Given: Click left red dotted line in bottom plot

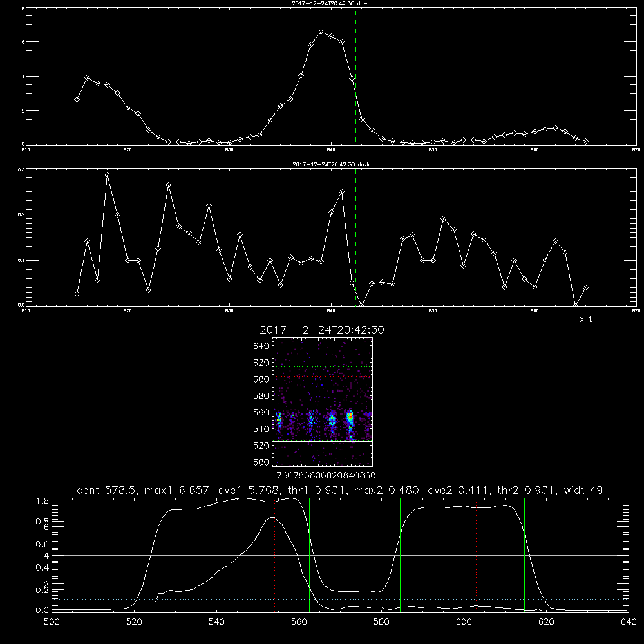Looking at the screenshot, I should [x=275, y=555].
